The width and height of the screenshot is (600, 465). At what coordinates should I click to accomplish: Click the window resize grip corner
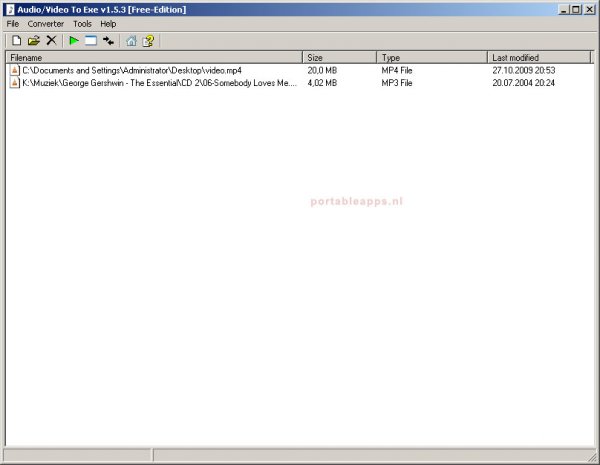(592, 457)
